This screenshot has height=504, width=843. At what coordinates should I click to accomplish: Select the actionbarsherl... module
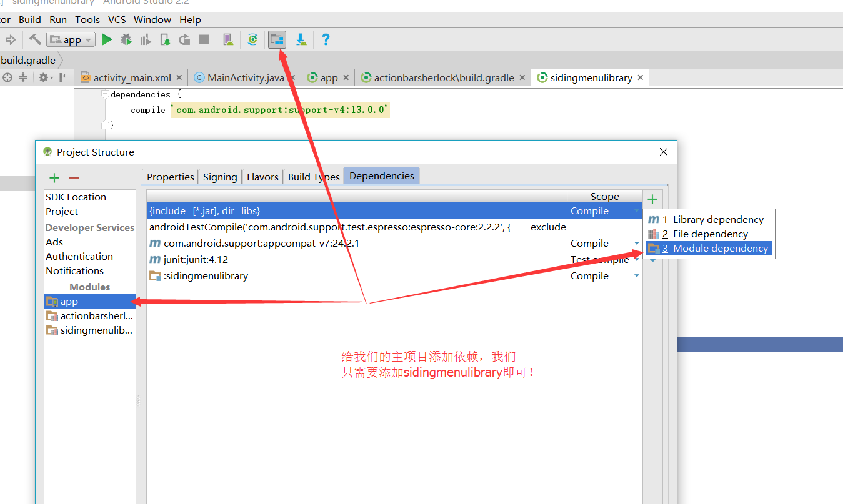click(90, 316)
